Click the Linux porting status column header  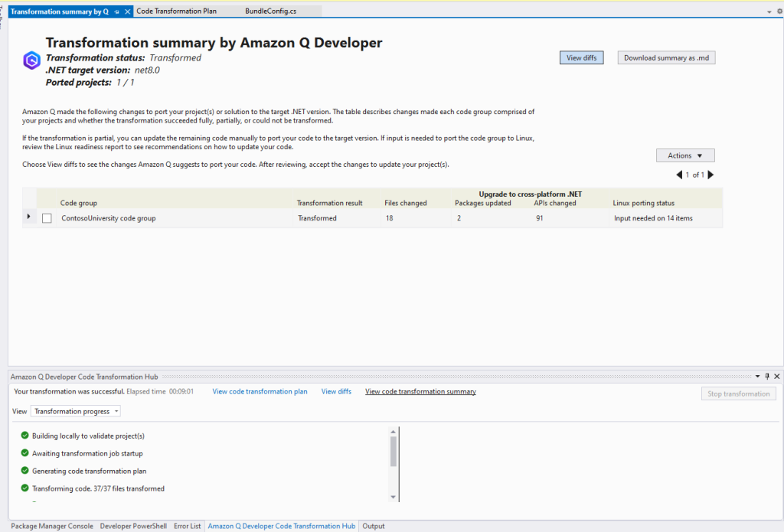(x=643, y=203)
